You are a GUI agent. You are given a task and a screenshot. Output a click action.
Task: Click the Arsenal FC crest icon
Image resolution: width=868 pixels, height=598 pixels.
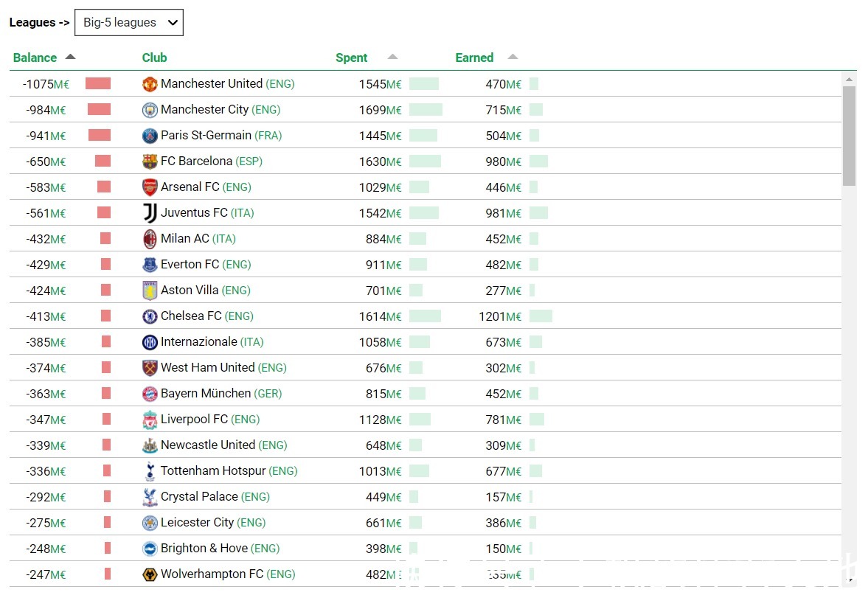150,187
